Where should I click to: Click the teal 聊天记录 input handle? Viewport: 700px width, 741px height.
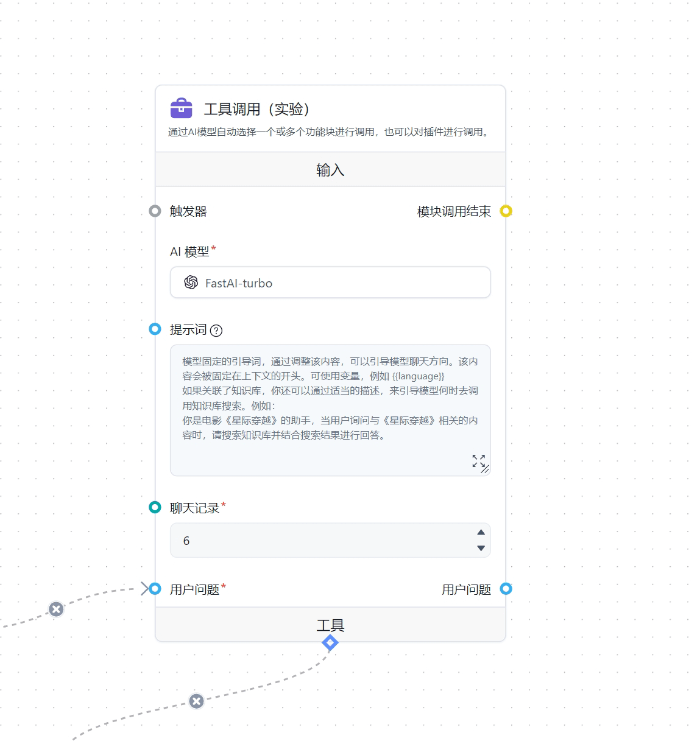tap(155, 507)
